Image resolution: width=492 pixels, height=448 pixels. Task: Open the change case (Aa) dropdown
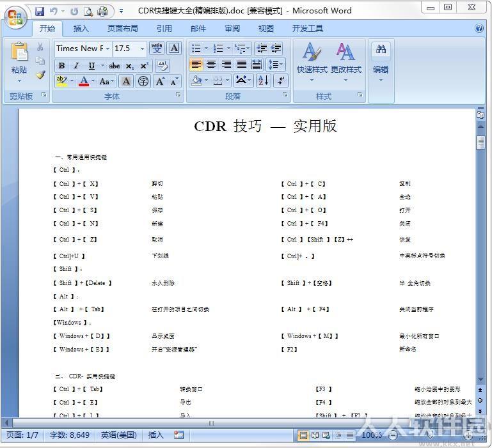coord(107,82)
